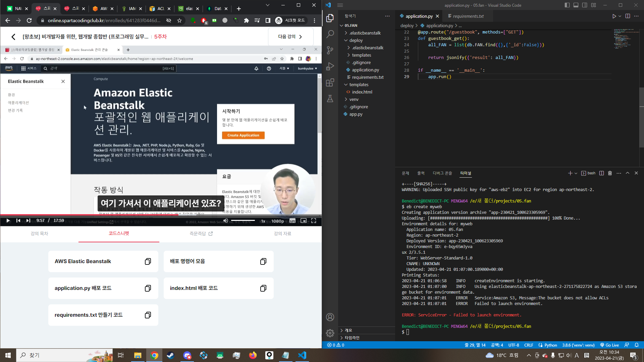
Task: Open Manage gear icon in VS Code
Action: [x=330, y=333]
